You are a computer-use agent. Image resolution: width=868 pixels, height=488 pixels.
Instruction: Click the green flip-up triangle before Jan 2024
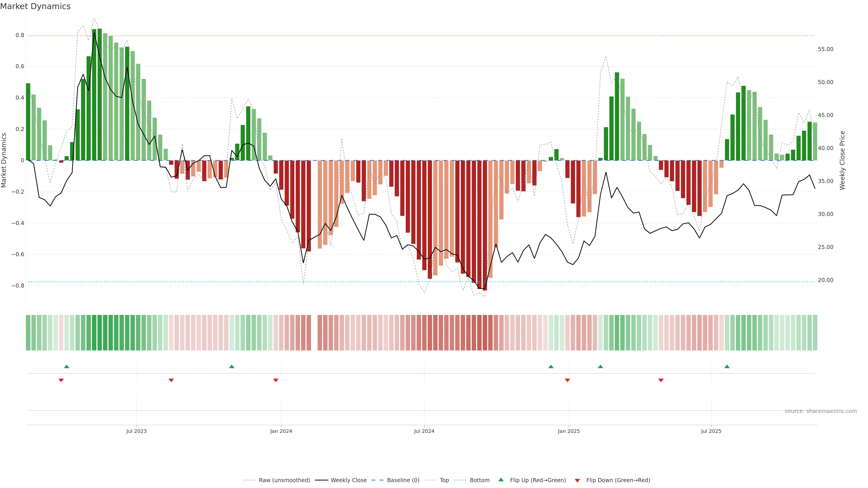coord(231,366)
